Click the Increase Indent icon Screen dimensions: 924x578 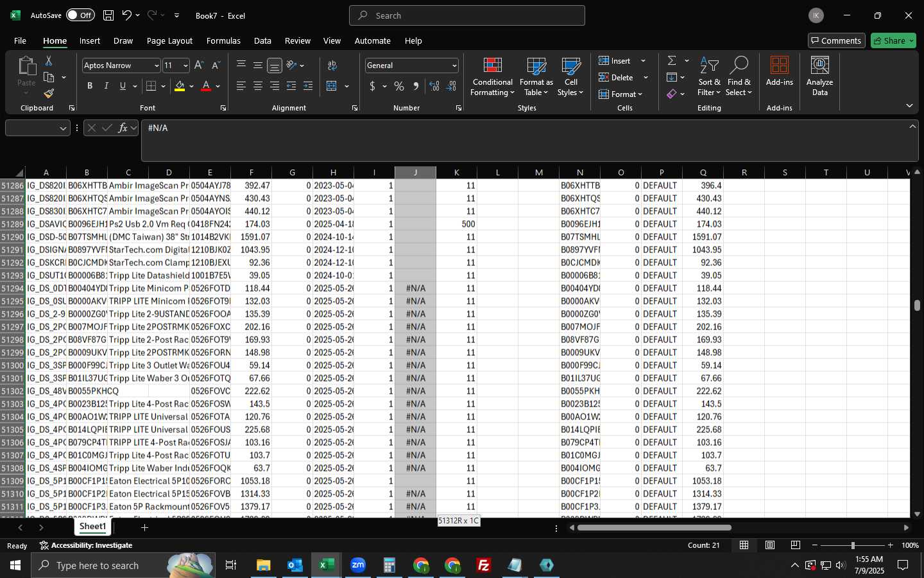pos(308,86)
